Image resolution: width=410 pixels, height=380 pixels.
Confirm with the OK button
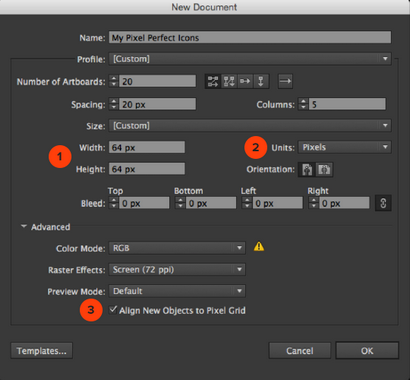(367, 351)
